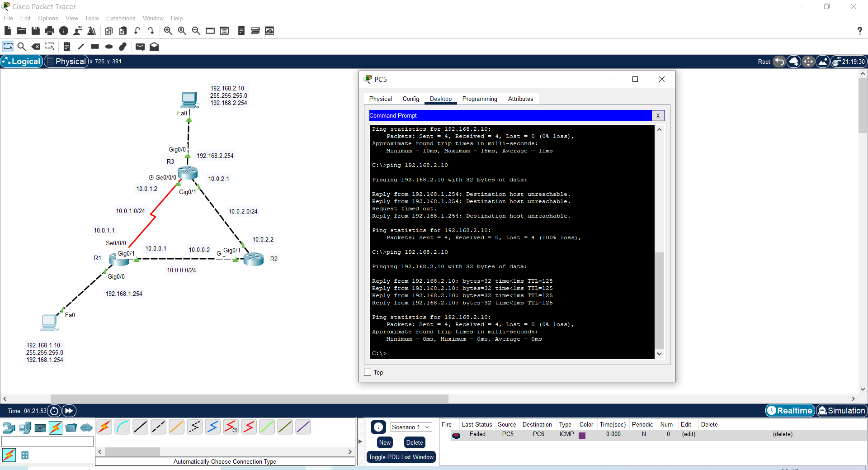Pick the Draw Ellipse tool
The image size is (868, 470).
[x=109, y=47]
